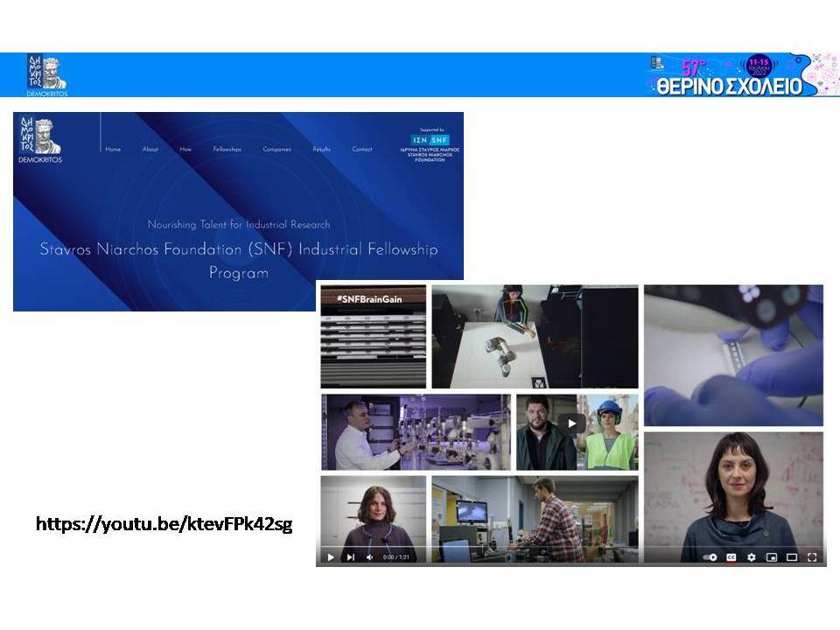This screenshot has height=630, width=840.
Task: Click the SNF Industrial Fellowship Program title
Action: 239,261
